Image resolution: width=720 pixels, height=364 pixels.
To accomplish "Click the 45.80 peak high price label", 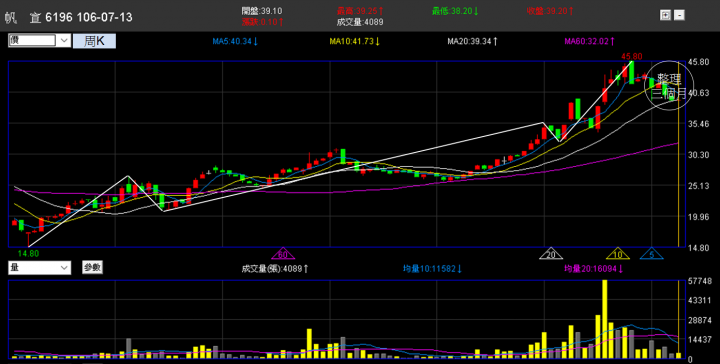I will click(x=632, y=56).
